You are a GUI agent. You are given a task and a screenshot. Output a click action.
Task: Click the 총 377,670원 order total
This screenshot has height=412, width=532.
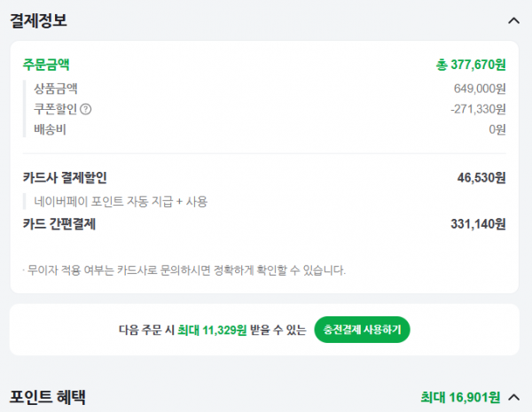(471, 65)
